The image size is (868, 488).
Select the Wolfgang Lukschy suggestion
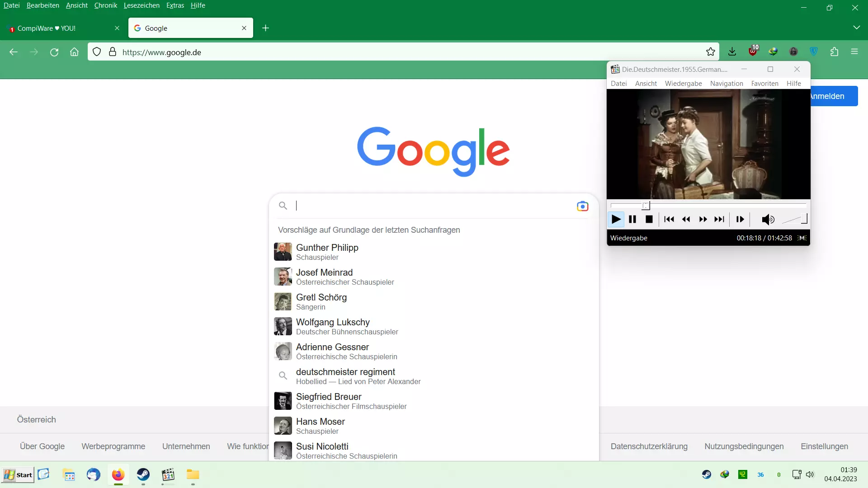coord(434,327)
